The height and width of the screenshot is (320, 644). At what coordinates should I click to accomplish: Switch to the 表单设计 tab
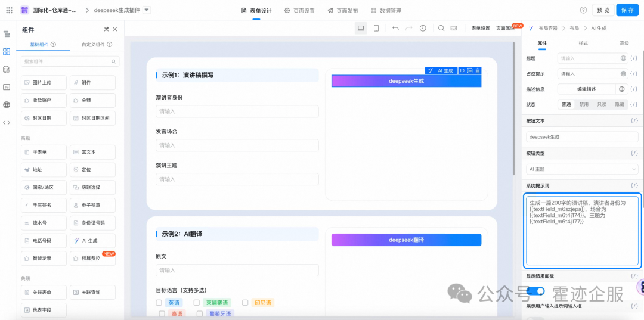[x=256, y=11]
